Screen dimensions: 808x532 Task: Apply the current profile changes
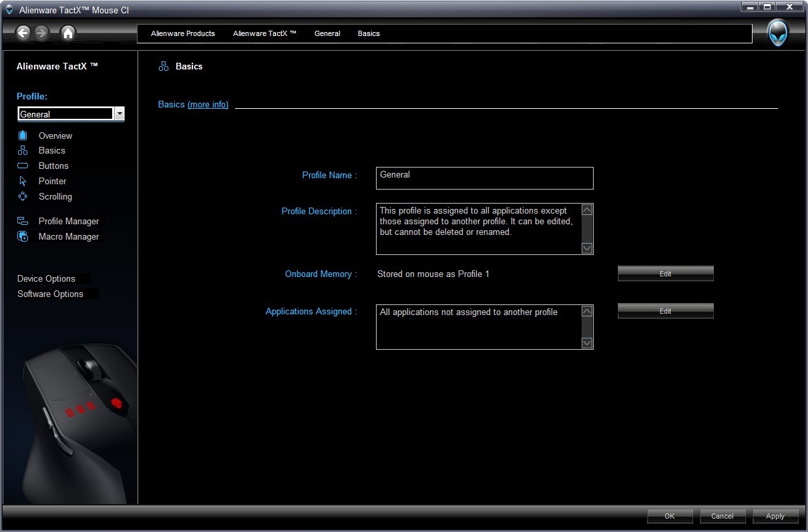point(775,516)
